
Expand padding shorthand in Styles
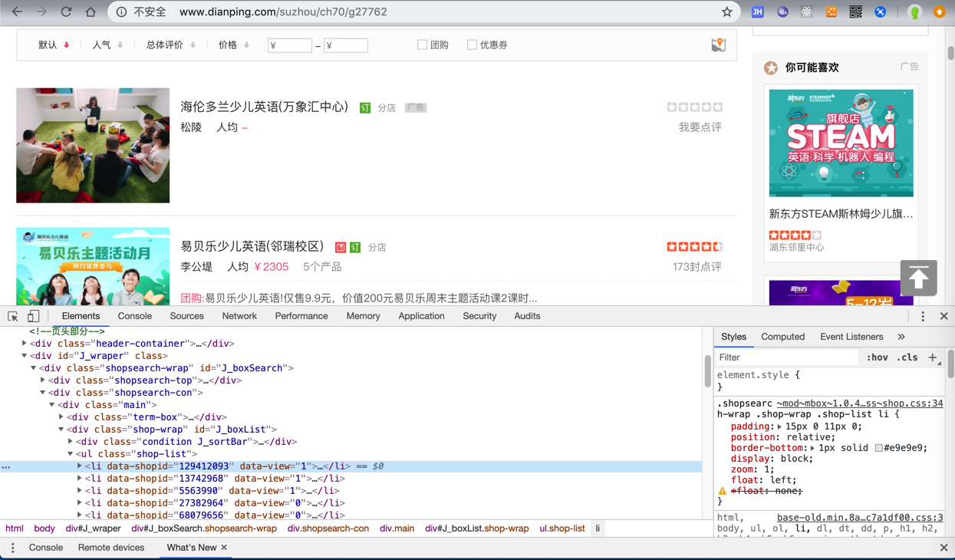[779, 427]
